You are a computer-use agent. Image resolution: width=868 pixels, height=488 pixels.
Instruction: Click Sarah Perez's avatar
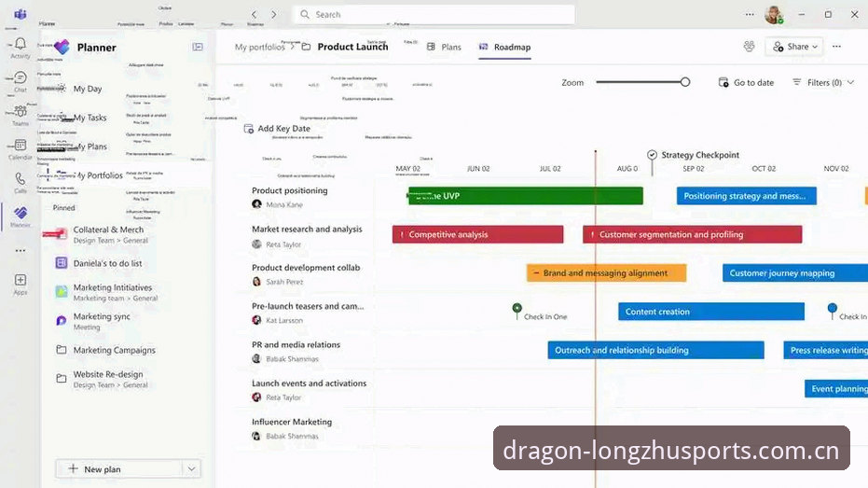point(256,282)
